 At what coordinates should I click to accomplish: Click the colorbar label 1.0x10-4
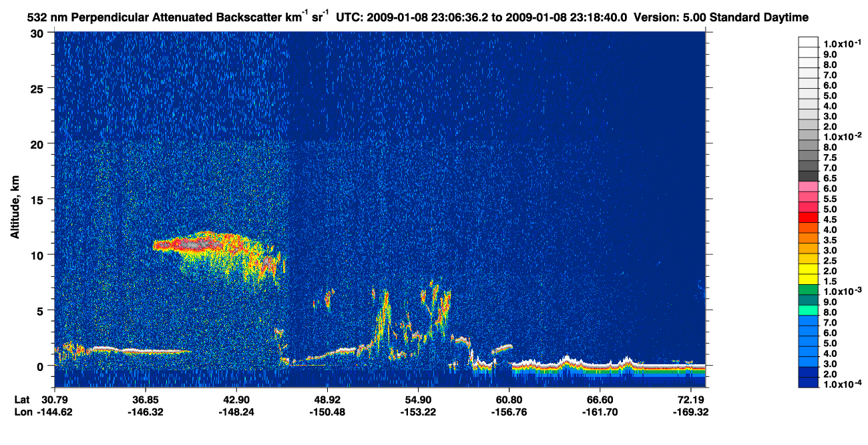(x=842, y=384)
